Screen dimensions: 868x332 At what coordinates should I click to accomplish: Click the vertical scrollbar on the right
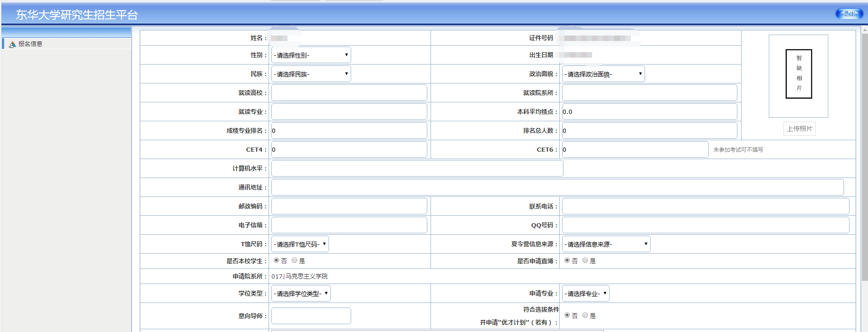point(864,157)
